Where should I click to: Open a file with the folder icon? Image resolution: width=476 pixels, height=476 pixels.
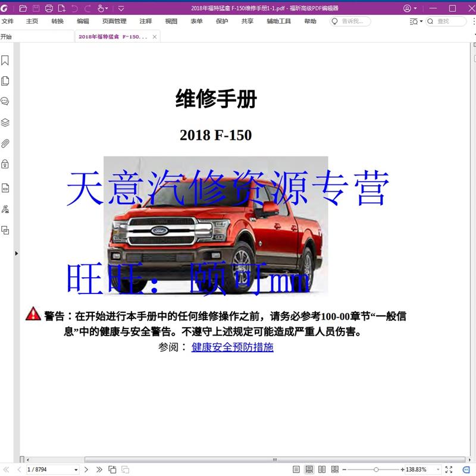[x=23, y=8]
